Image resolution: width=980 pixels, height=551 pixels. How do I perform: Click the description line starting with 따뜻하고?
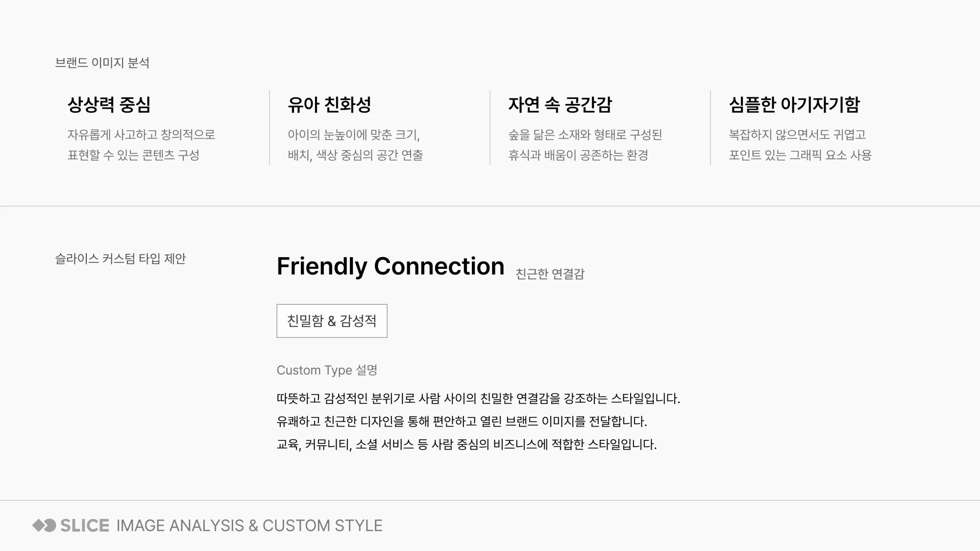pos(478,398)
